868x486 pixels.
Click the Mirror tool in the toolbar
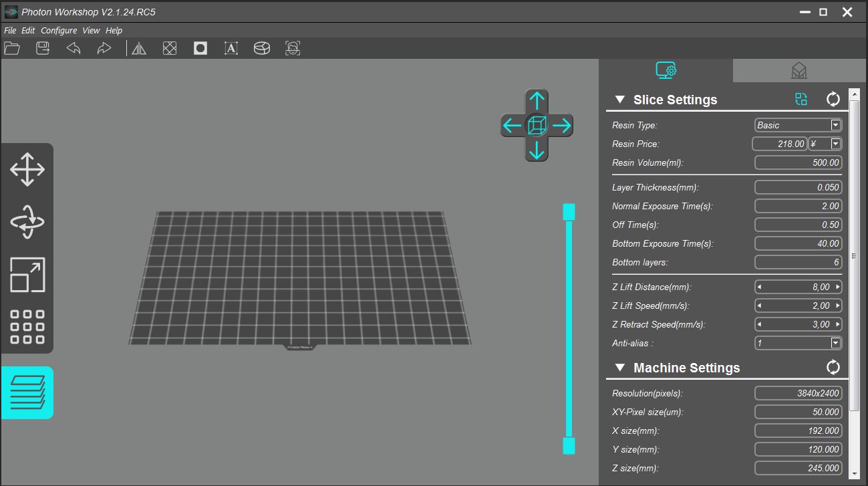click(138, 47)
